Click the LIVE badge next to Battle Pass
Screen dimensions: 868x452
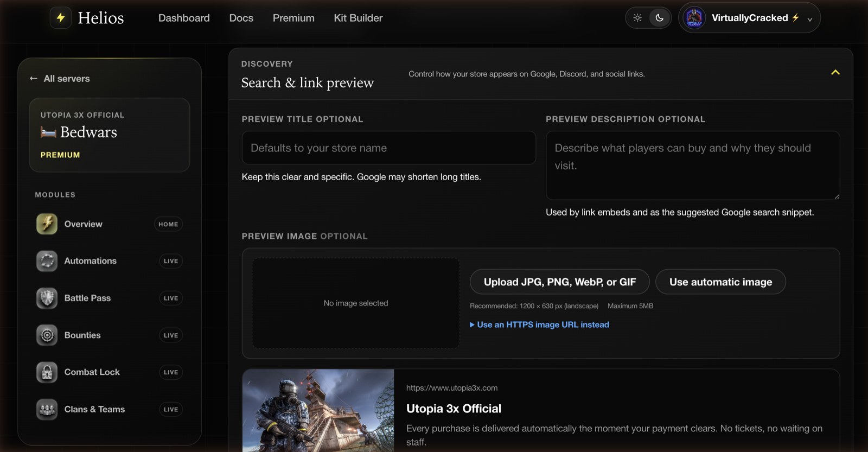tap(171, 298)
